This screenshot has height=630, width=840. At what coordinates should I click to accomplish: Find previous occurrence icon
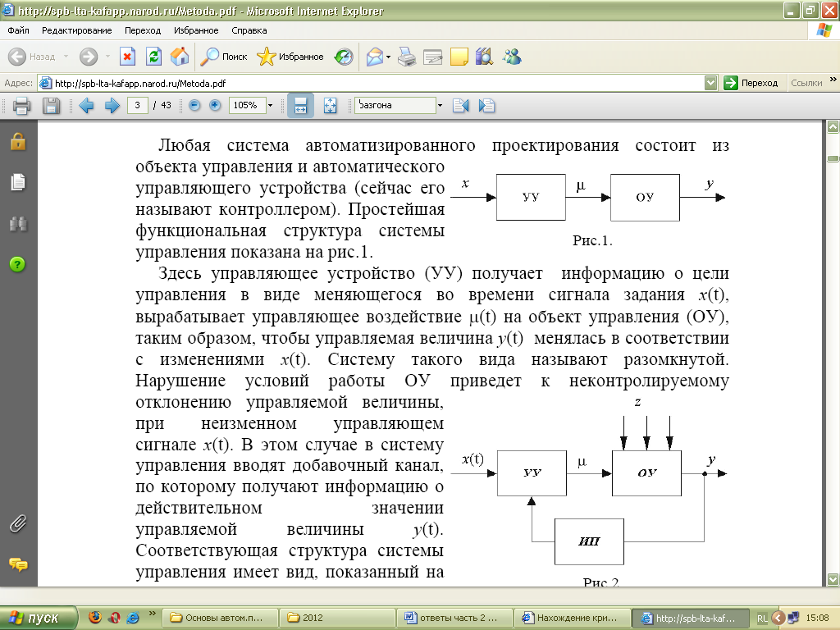(x=461, y=106)
